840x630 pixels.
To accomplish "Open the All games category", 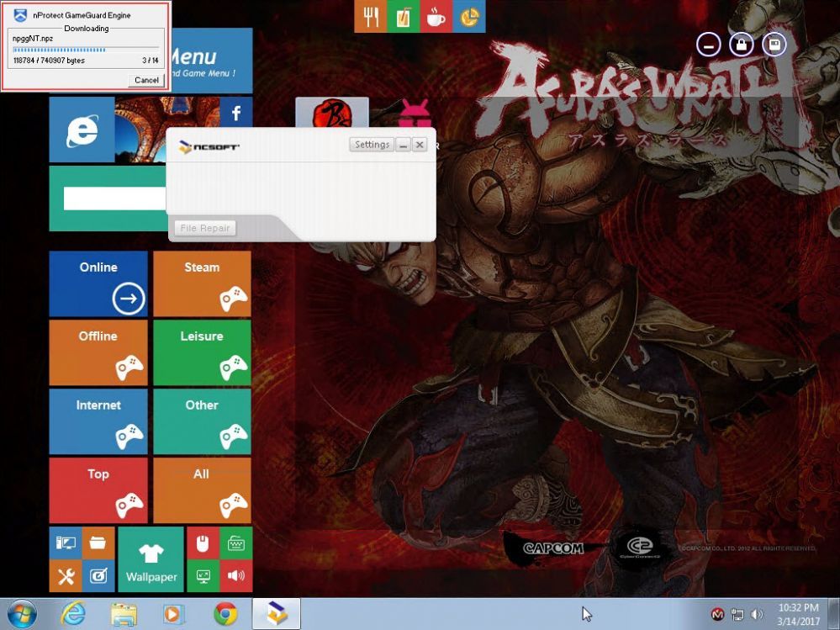I will point(202,490).
